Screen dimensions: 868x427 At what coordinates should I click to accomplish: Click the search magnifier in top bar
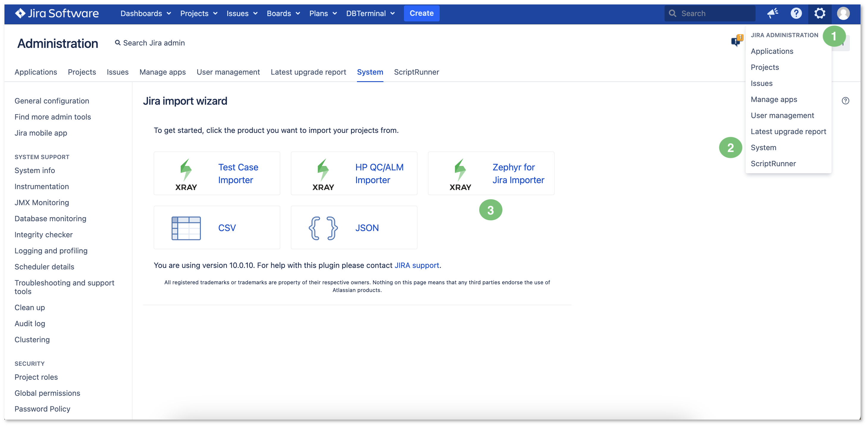pyautogui.click(x=672, y=13)
